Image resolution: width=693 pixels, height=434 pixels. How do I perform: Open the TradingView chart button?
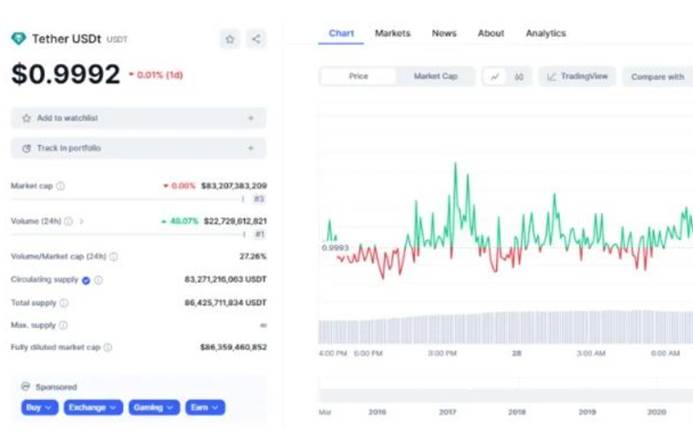577,76
